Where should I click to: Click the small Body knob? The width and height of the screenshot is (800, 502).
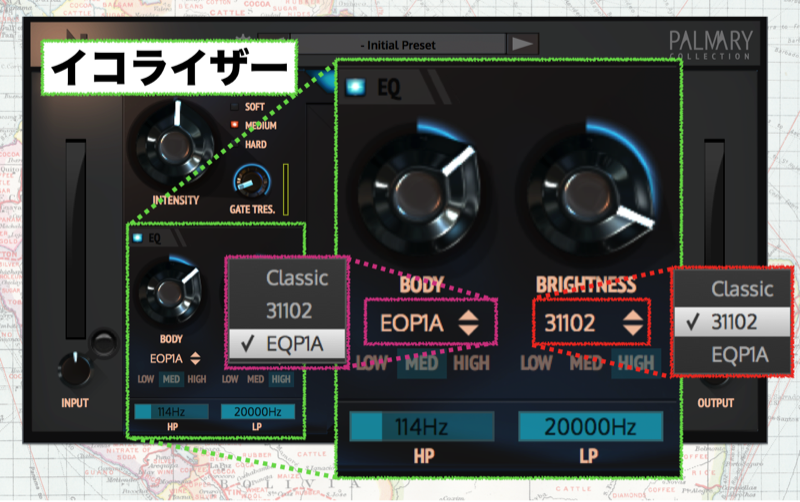pyautogui.click(x=170, y=293)
